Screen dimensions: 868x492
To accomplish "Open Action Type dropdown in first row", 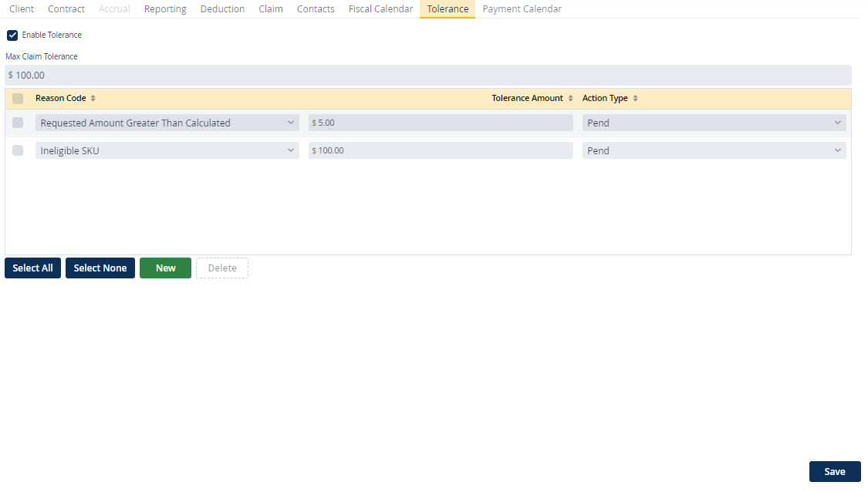I will pyautogui.click(x=714, y=123).
